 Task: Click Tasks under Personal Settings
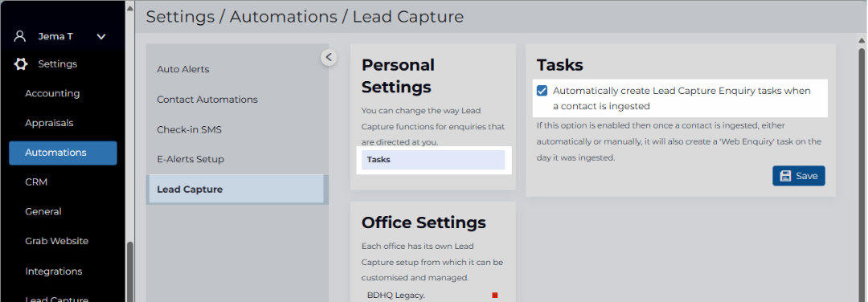(x=433, y=160)
